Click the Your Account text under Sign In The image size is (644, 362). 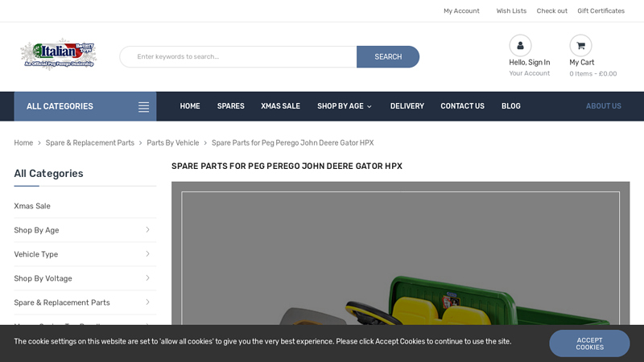pos(530,73)
